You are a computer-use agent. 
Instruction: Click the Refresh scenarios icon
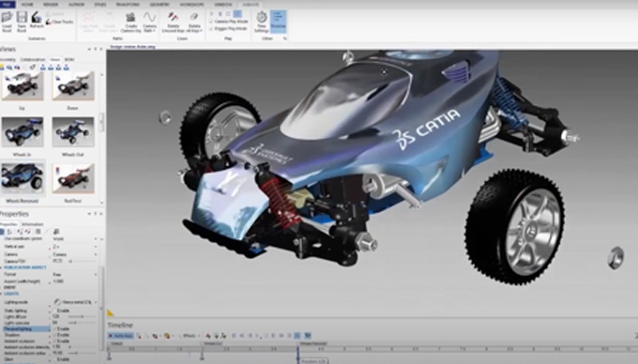coord(37,20)
